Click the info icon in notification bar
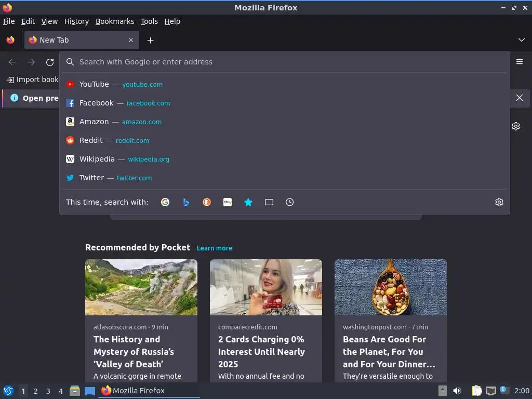This screenshot has height=399, width=532. click(14, 98)
